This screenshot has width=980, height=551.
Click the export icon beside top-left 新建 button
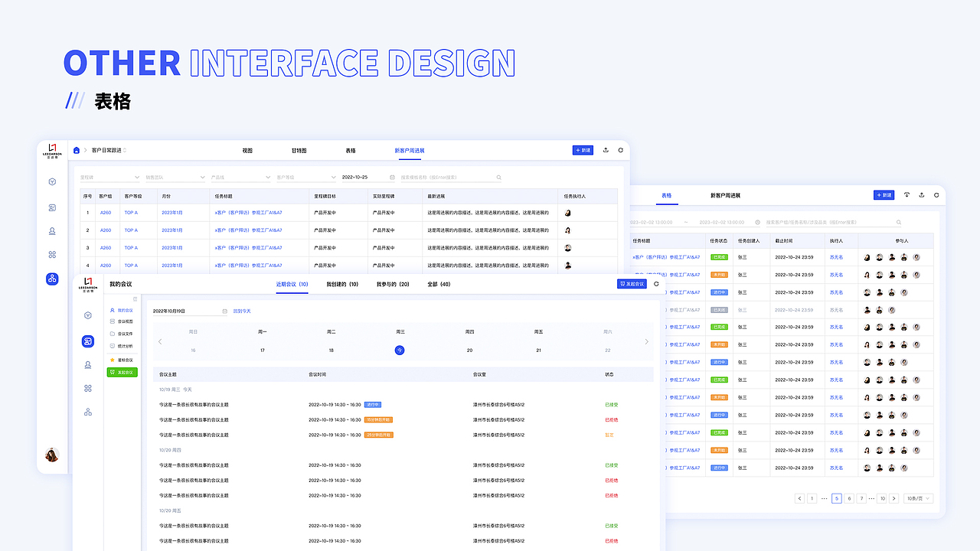click(606, 151)
